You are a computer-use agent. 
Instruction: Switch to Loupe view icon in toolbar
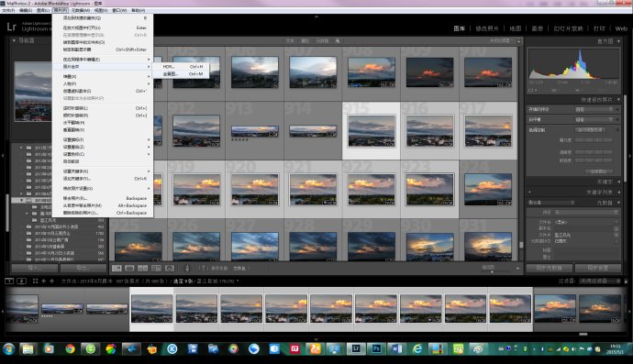point(129,269)
